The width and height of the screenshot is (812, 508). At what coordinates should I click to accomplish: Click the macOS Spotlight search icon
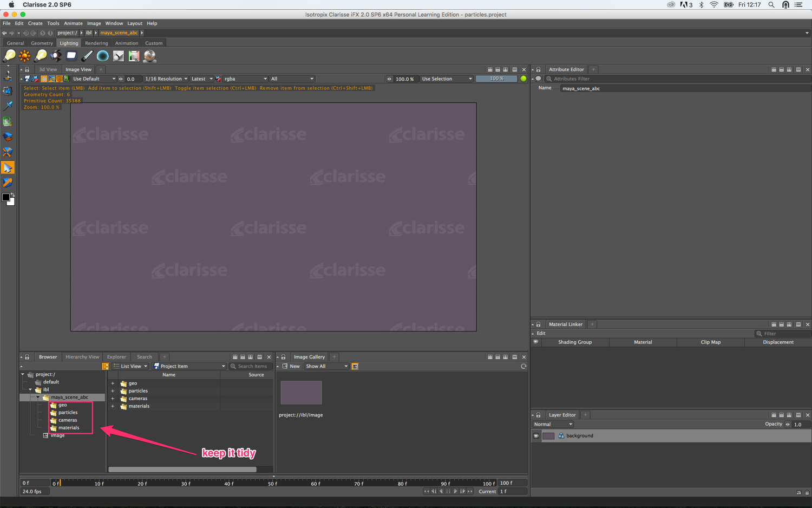pyautogui.click(x=771, y=5)
